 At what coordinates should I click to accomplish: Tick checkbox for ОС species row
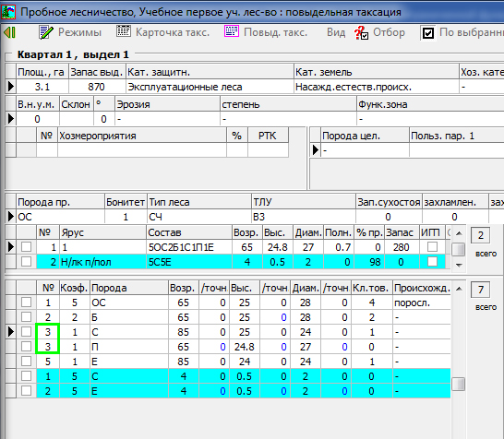pyautogui.click(x=26, y=303)
